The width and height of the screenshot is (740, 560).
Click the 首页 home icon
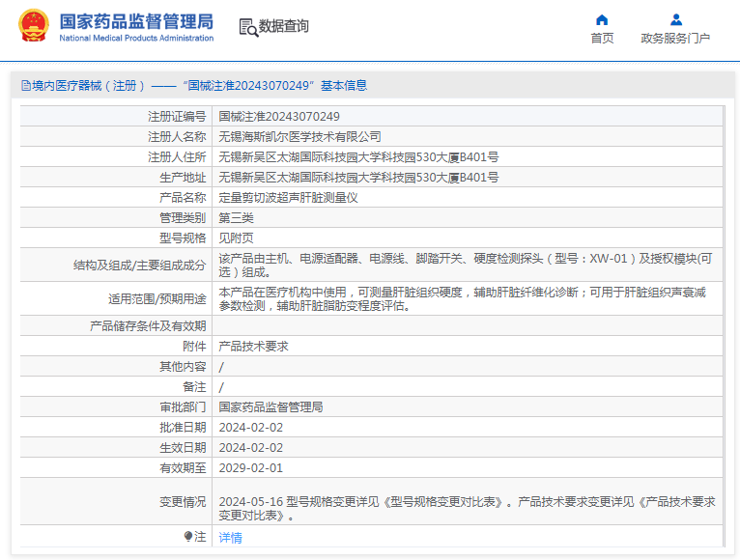tap(602, 20)
